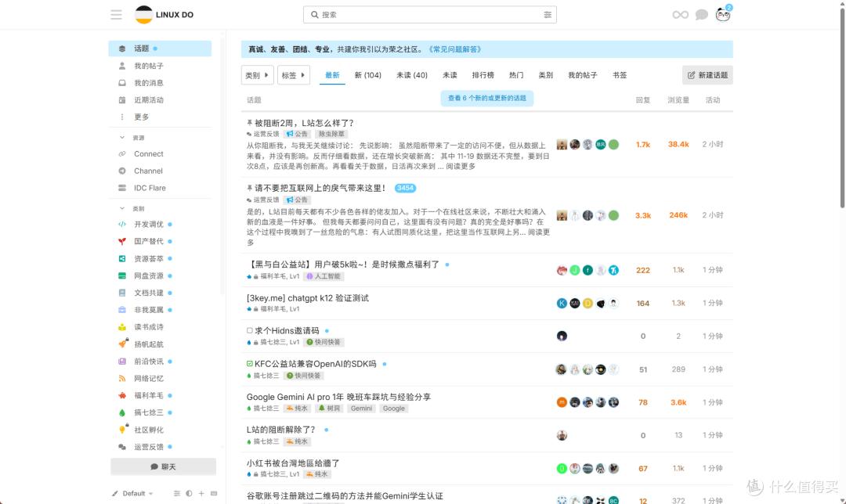Open the 标签 filter dropdown

pos(294,75)
